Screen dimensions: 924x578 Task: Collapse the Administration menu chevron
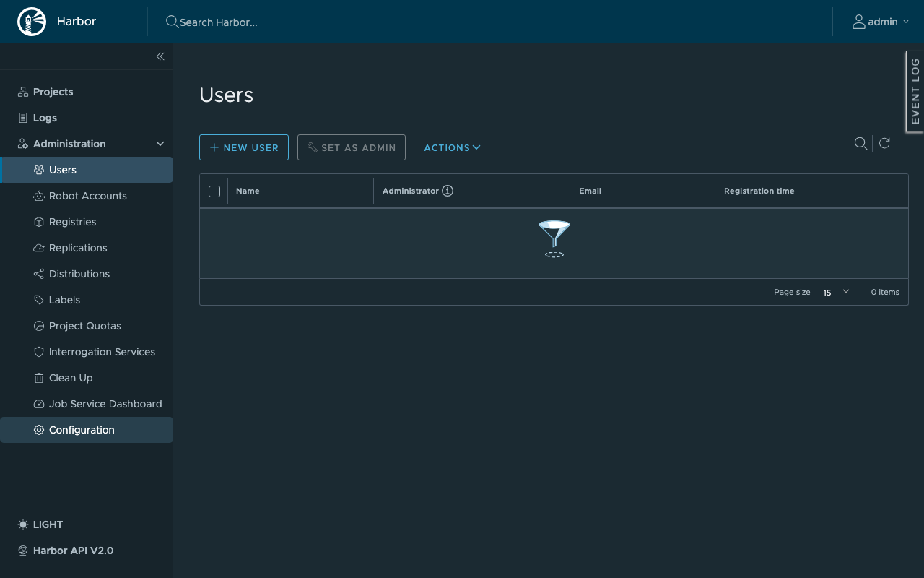tap(160, 144)
